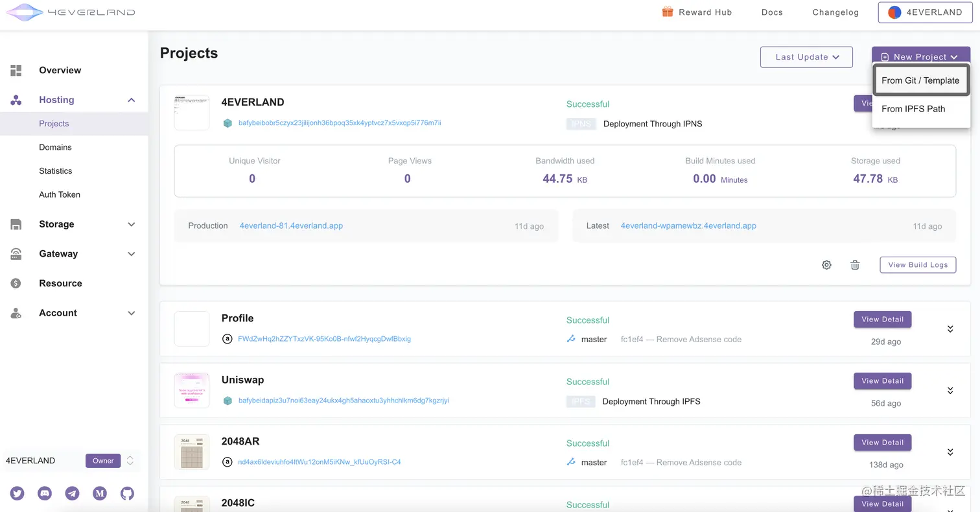Screen dimensions: 980x512
Task: Click the 4EVERLAND IPNS hash bafybeibobr5czyx...
Action: click(x=340, y=122)
